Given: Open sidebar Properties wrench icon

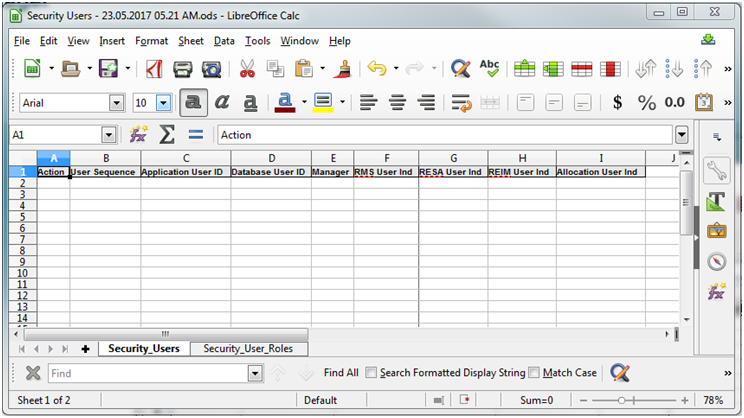Looking at the screenshot, I should pos(716,170).
